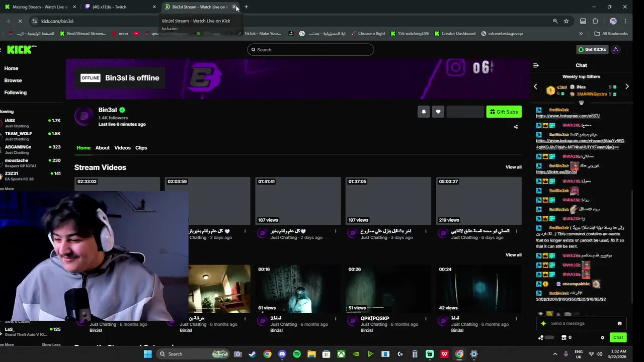The image size is (644, 362).
Task: Click the heart follow icon
Action: point(438,112)
